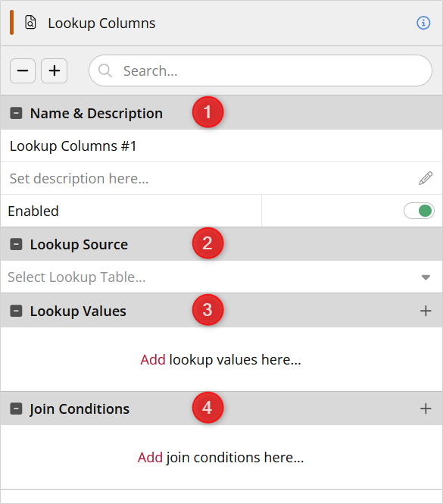Collapse the Join Conditions section
The height and width of the screenshot is (504, 443).
[16, 409]
